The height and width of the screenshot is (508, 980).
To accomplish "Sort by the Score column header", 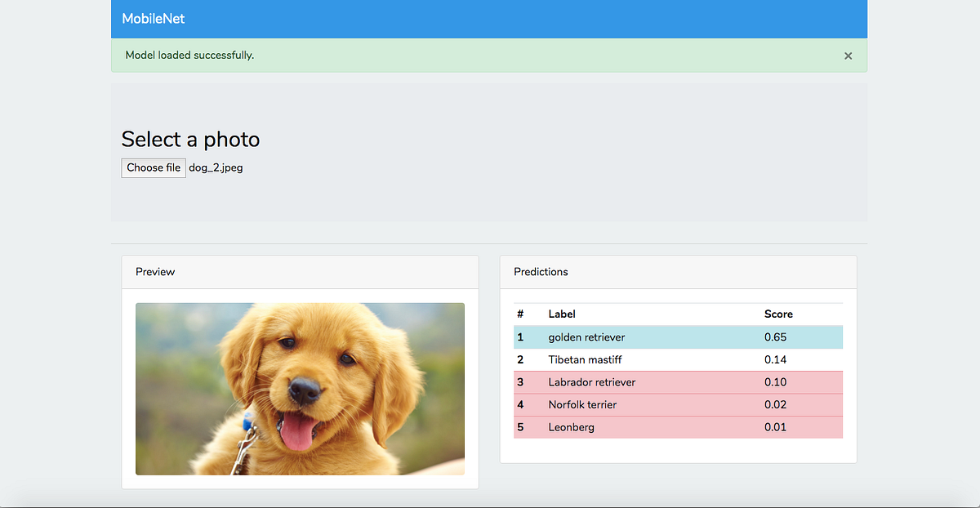I will point(777,314).
